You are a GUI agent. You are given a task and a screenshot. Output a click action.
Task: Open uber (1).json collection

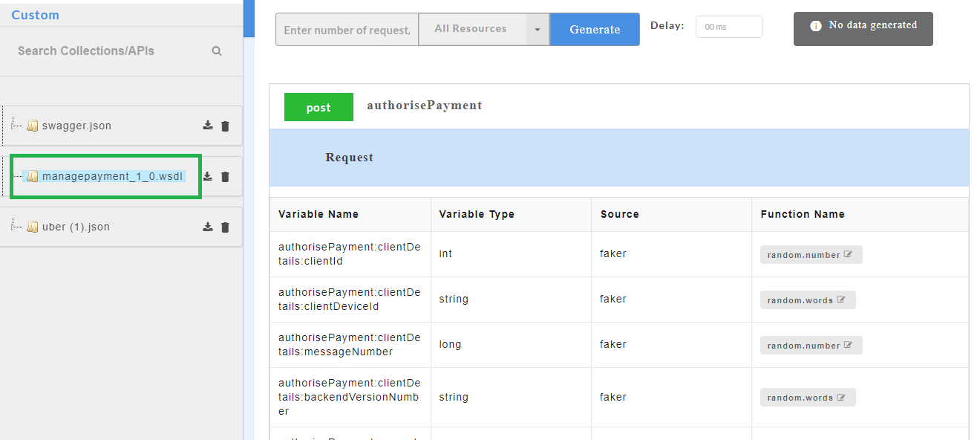click(x=75, y=227)
